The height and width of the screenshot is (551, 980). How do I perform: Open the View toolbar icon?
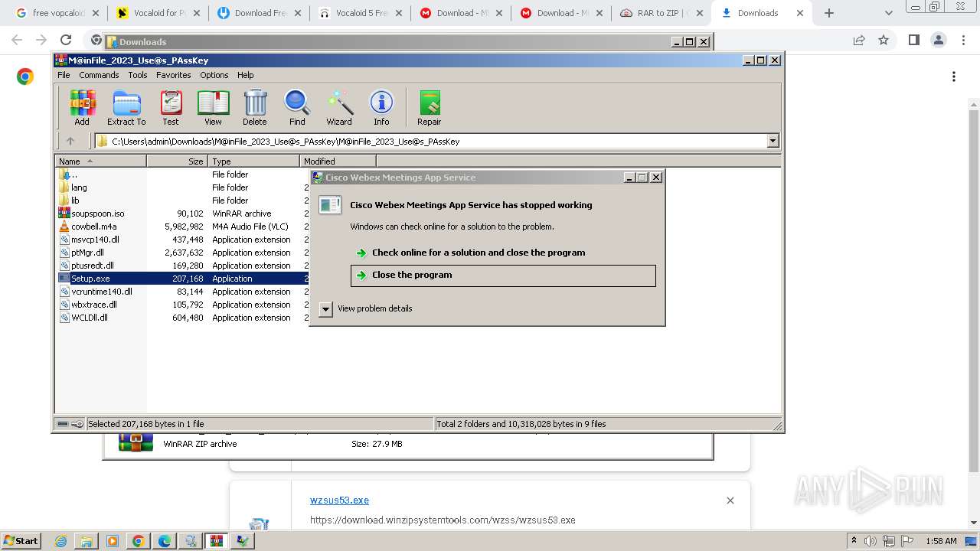[213, 107]
